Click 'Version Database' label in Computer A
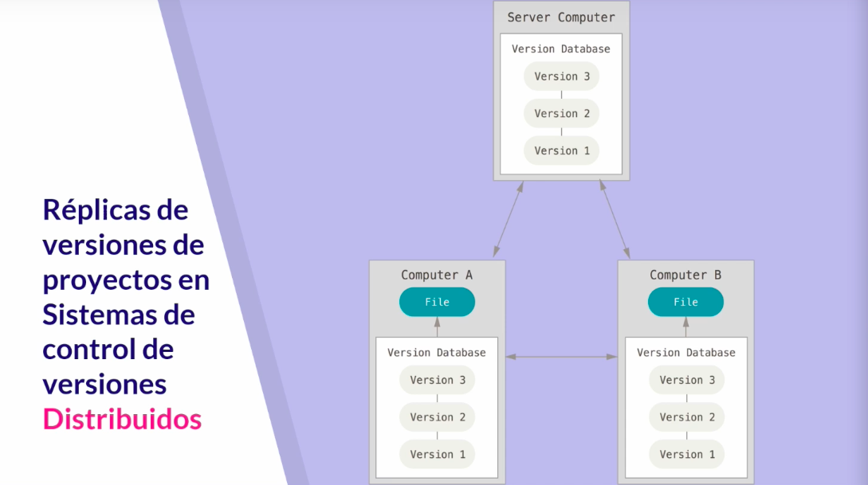Viewport: 868px width, 485px height. coord(437,352)
